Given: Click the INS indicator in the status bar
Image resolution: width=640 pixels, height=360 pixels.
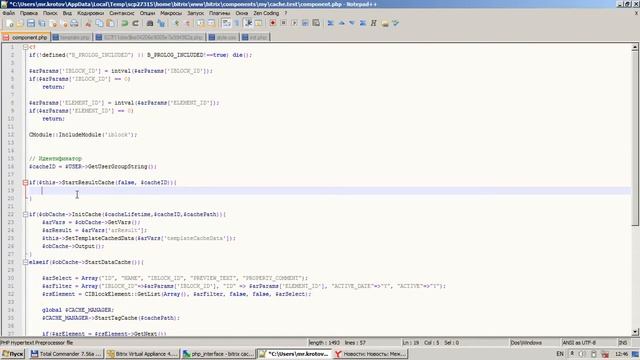Looking at the screenshot, I should pyautogui.click(x=623, y=343).
